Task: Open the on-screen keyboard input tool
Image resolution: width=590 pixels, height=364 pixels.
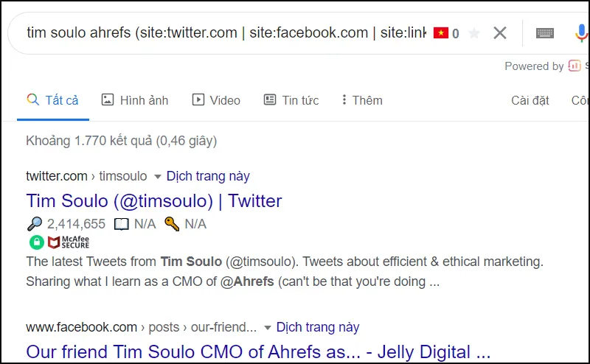Action: (x=545, y=33)
